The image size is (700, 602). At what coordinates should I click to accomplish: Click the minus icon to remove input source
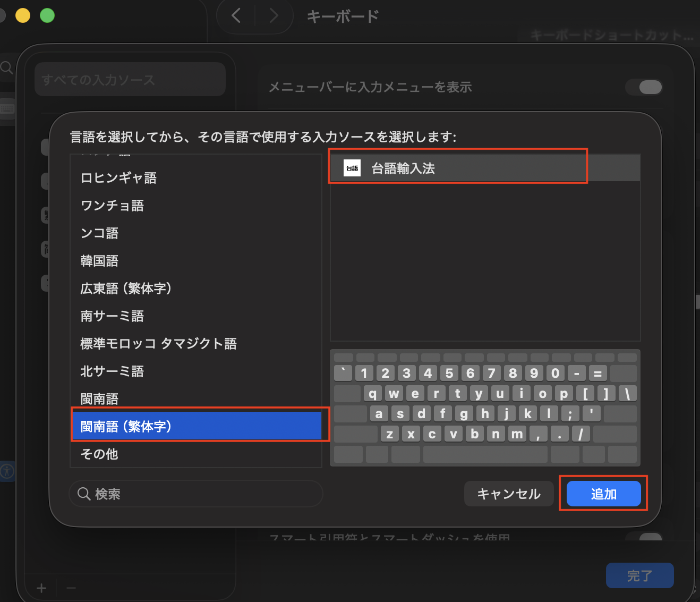tap(71, 588)
